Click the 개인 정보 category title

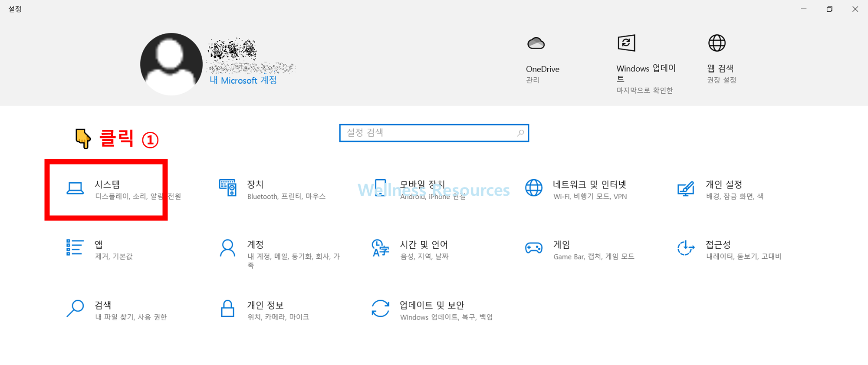(x=266, y=305)
